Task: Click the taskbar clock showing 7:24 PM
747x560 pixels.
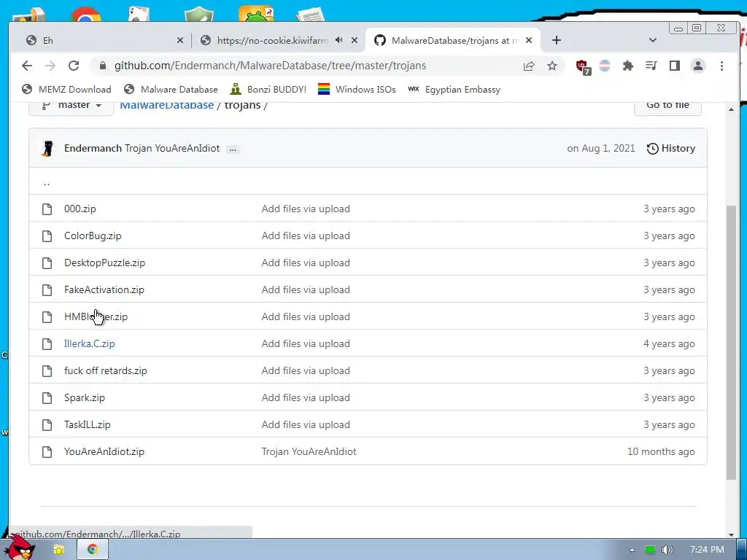Action: point(707,550)
